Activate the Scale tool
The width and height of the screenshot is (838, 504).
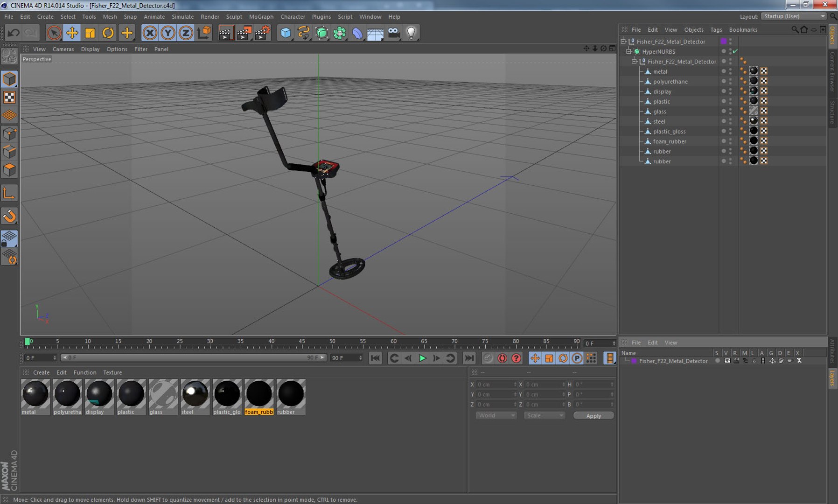coord(90,33)
